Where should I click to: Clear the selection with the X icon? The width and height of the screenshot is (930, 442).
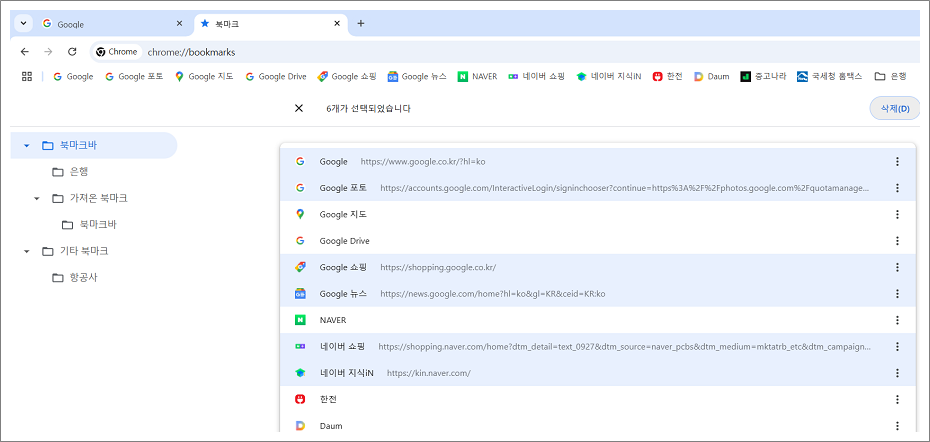[x=299, y=109]
